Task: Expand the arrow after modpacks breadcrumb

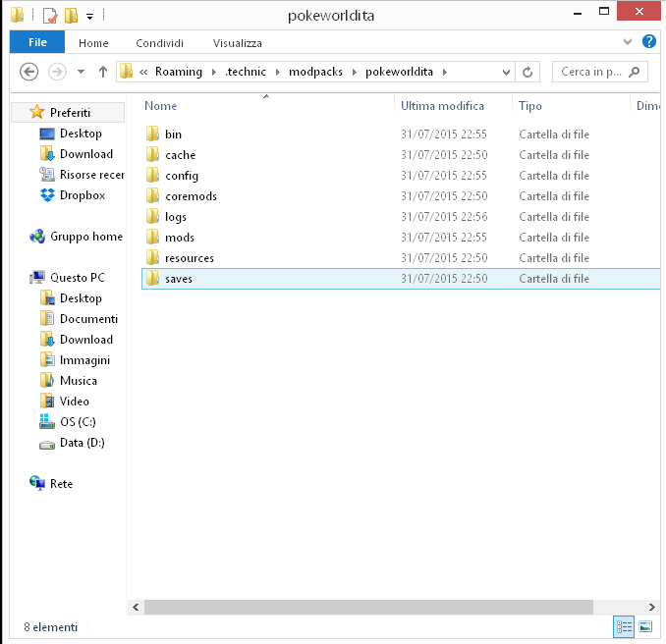Action: 355,73
